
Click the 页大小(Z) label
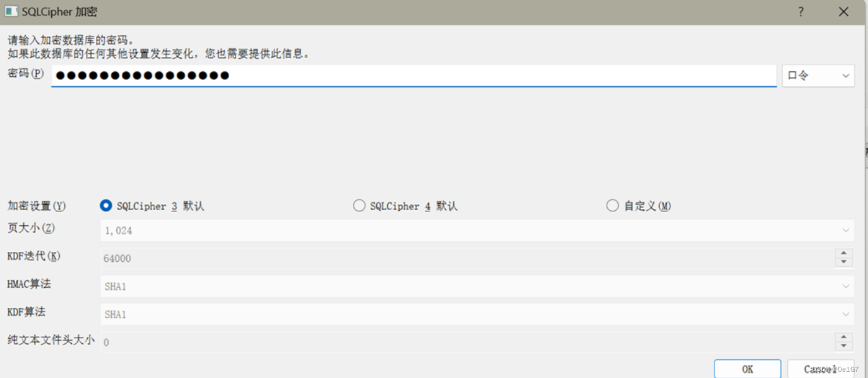pyautogui.click(x=32, y=228)
